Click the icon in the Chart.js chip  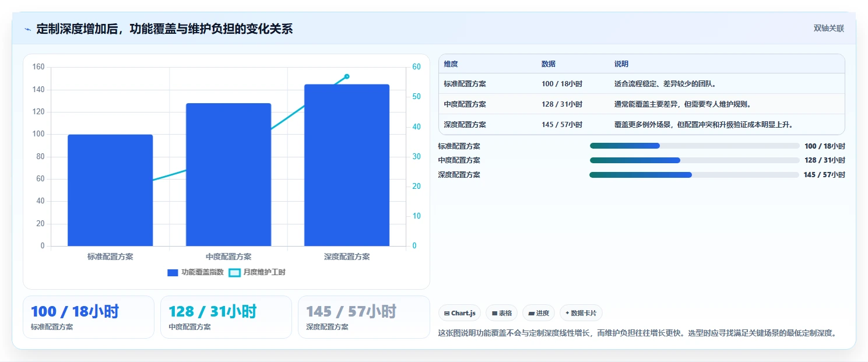447,314
